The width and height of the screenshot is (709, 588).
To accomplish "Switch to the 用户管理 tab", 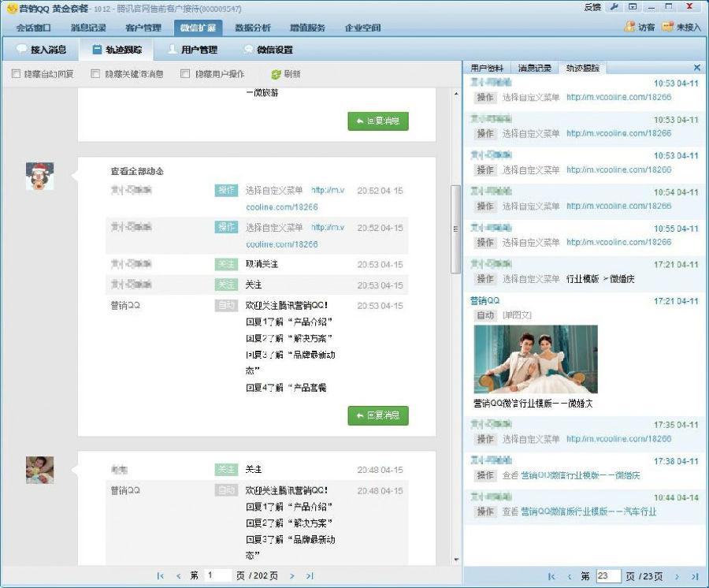I will (x=193, y=50).
